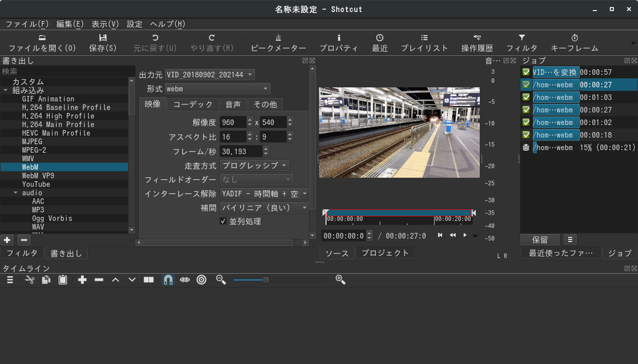Collapse the 組み込み presets tree
638x364 pixels.
coord(6,90)
